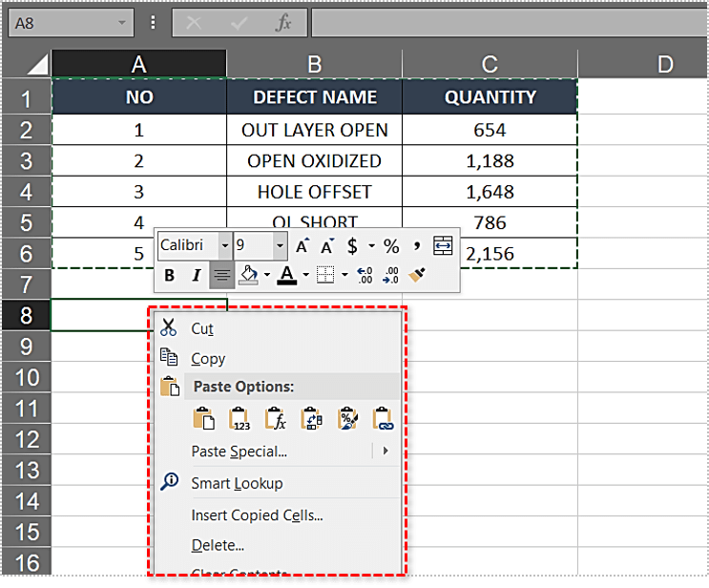Toggle Bold formatting in mini toolbar
The height and width of the screenshot is (588, 709).
170,276
